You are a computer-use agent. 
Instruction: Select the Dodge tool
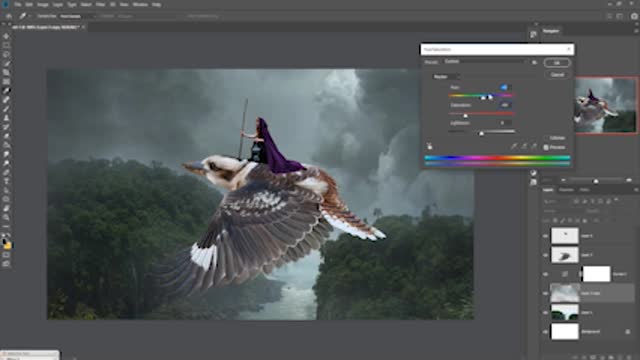tap(6, 163)
